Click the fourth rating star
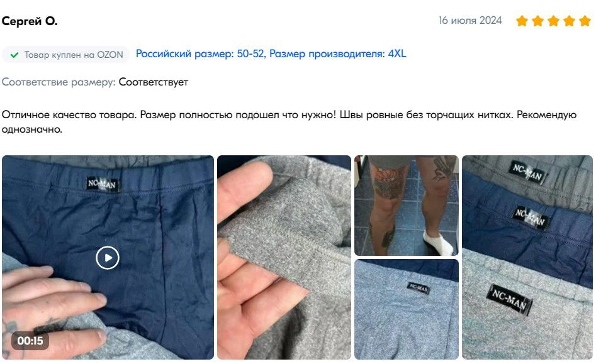The width and height of the screenshot is (596, 364). [569, 21]
